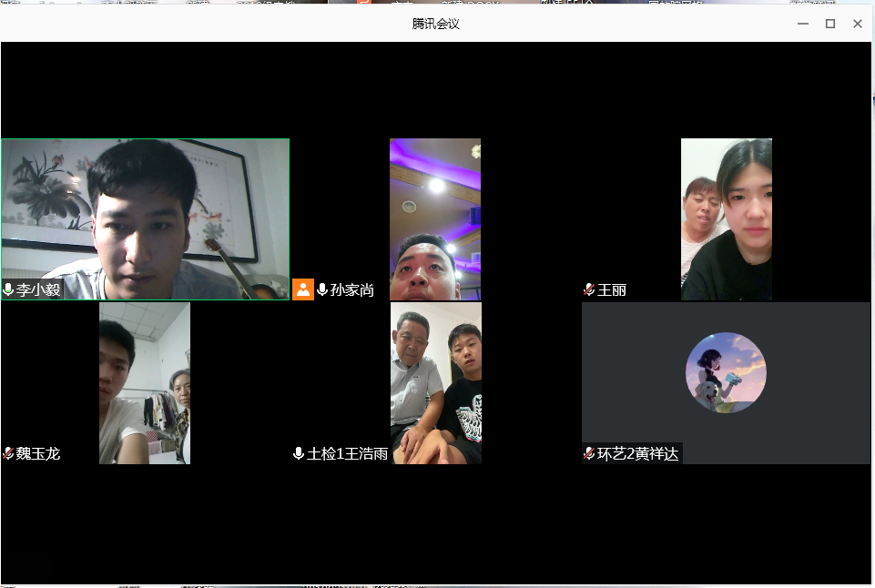Select 孙家尚's video feed
Screen dimensions: 875x588
tap(435, 218)
